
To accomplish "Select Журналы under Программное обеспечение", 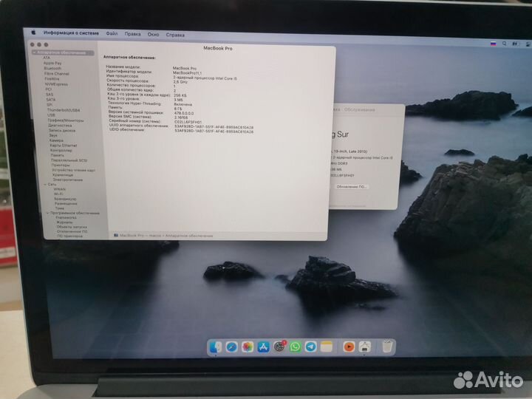I will point(64,222).
